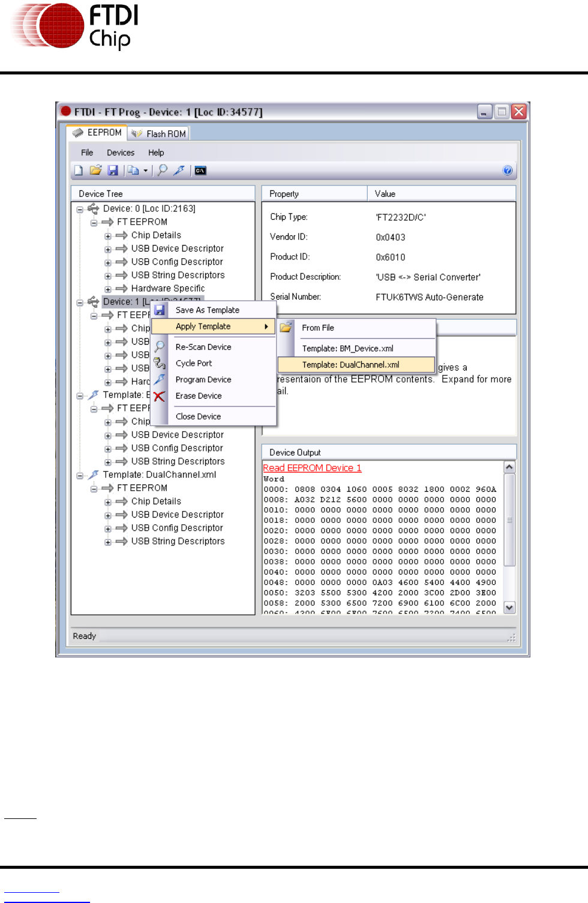This screenshot has height=903, width=588.
Task: Click the arrow icon beside DualChannel FT EEPROM
Action: point(107,488)
